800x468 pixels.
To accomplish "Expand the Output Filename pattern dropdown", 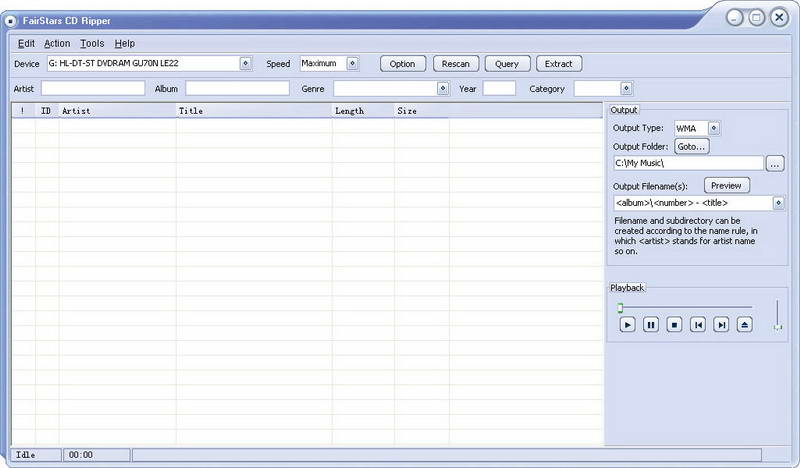I will 779,203.
